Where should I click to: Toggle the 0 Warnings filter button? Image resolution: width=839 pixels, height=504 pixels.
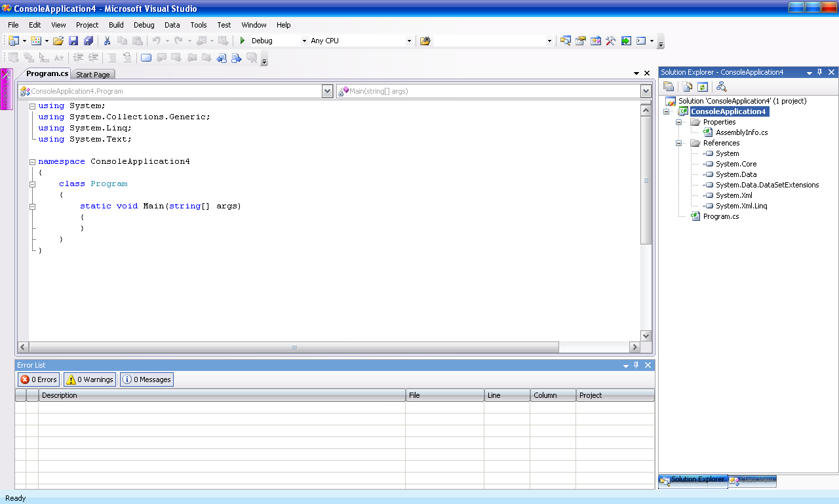[90, 379]
